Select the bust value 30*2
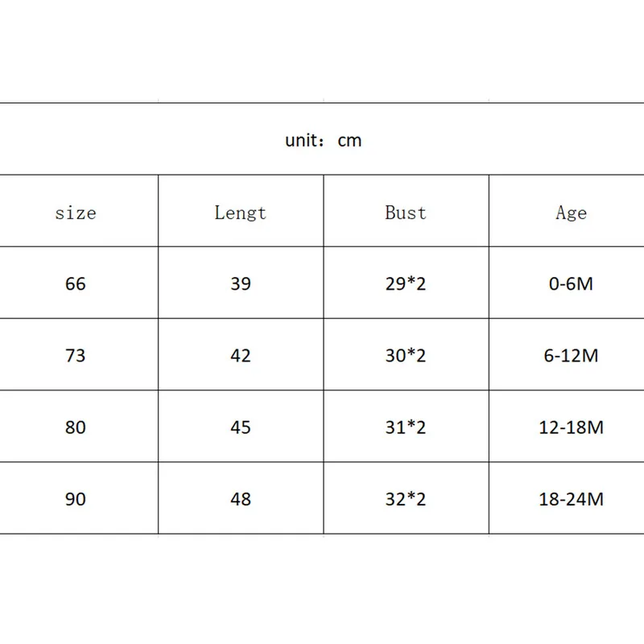This screenshot has width=644, height=644. [406, 355]
